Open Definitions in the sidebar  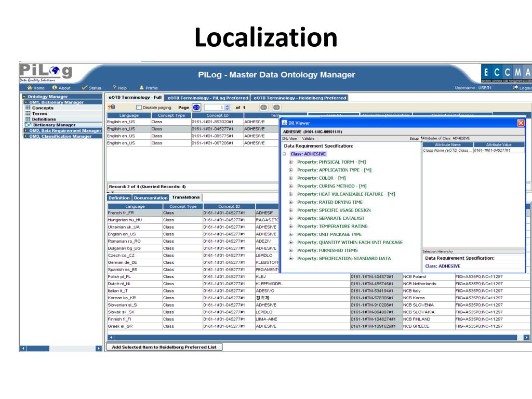(44, 119)
